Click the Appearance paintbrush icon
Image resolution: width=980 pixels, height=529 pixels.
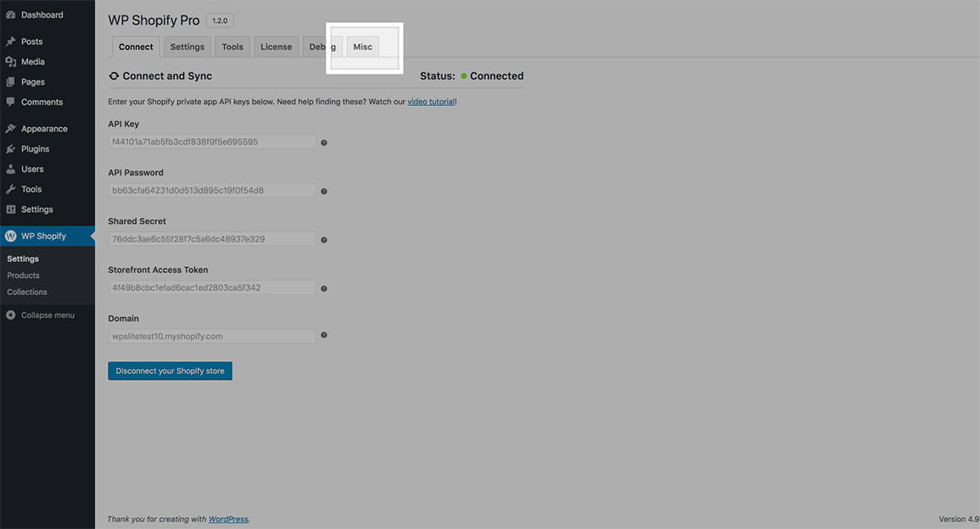pyautogui.click(x=11, y=129)
